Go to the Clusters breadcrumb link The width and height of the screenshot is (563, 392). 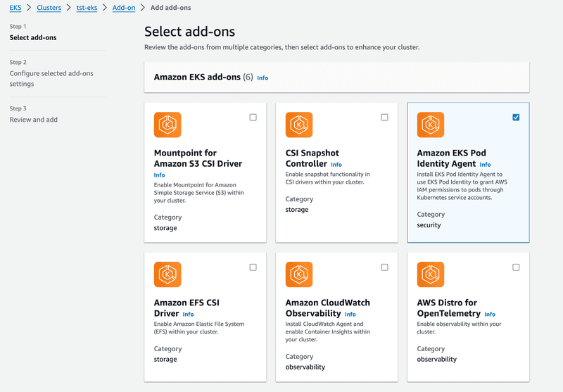click(x=49, y=8)
